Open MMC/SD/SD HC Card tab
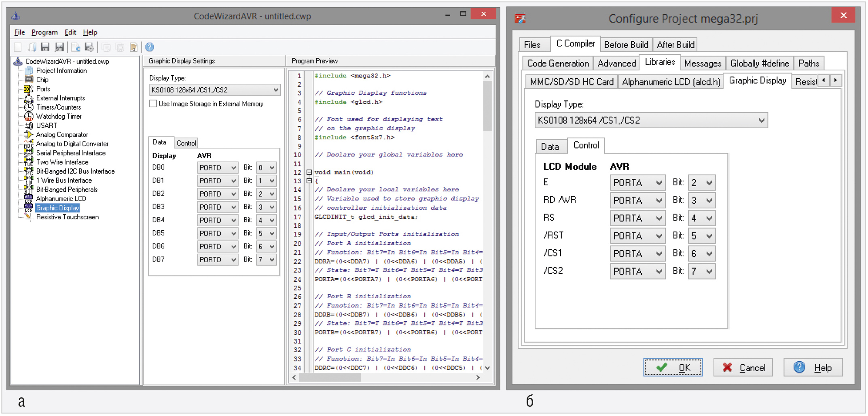Image resolution: width=868 pixels, height=416 pixels. click(x=572, y=82)
